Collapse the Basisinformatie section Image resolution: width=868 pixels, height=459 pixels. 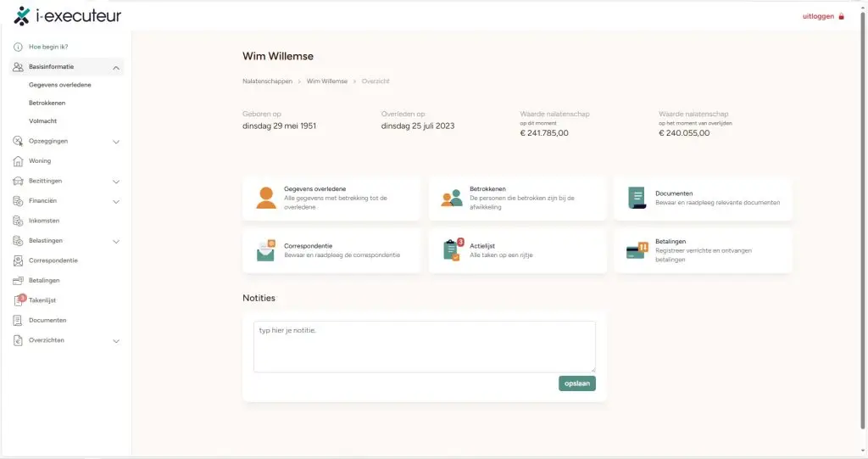(x=116, y=67)
